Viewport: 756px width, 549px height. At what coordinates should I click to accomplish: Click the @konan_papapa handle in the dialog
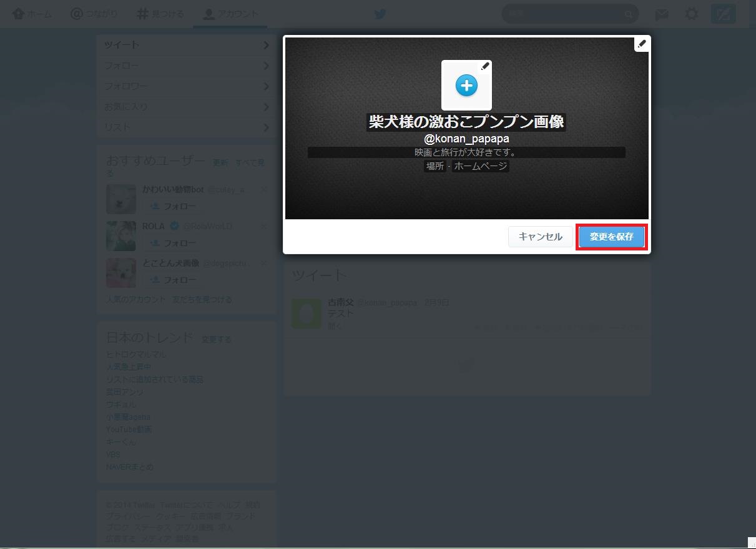click(466, 139)
